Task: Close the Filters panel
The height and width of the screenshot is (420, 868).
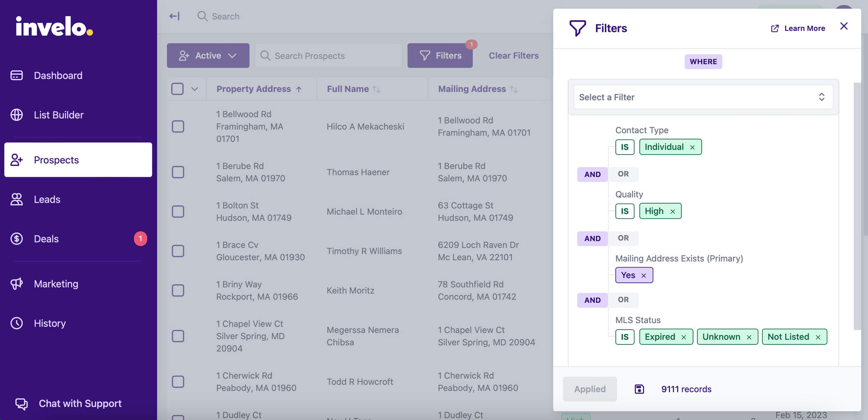Action: (x=844, y=26)
